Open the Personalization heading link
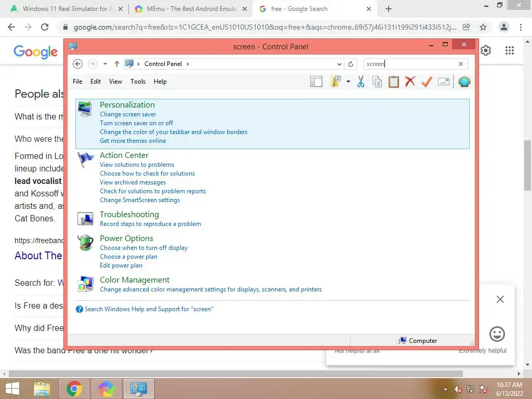The image size is (532, 399). (x=127, y=105)
